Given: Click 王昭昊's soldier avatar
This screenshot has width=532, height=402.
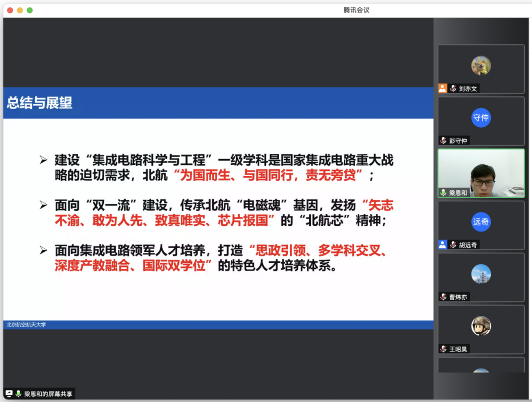Looking at the screenshot, I should [481, 326].
